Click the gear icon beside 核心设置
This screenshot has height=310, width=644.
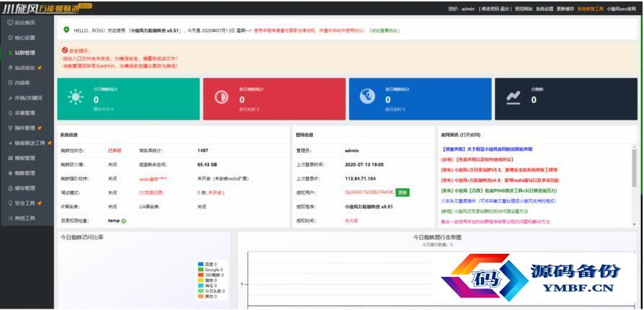[10, 37]
